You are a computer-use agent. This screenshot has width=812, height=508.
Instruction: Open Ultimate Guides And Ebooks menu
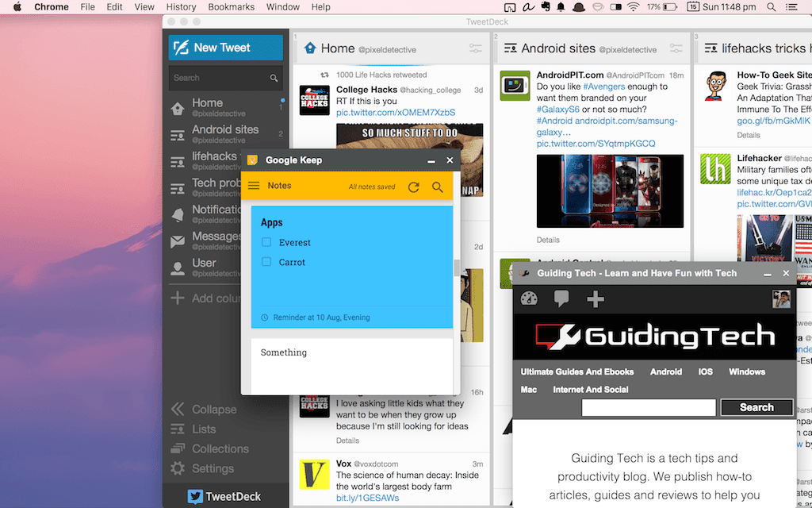click(x=577, y=371)
